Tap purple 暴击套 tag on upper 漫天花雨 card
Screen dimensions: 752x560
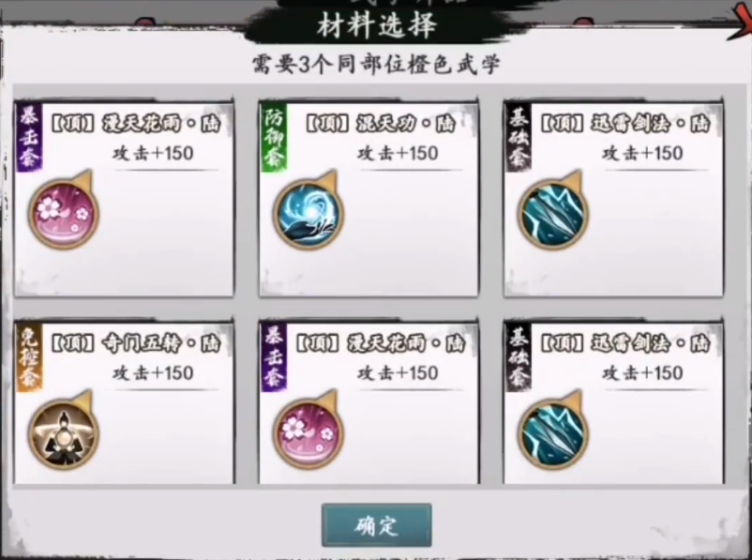pyautogui.click(x=30, y=137)
